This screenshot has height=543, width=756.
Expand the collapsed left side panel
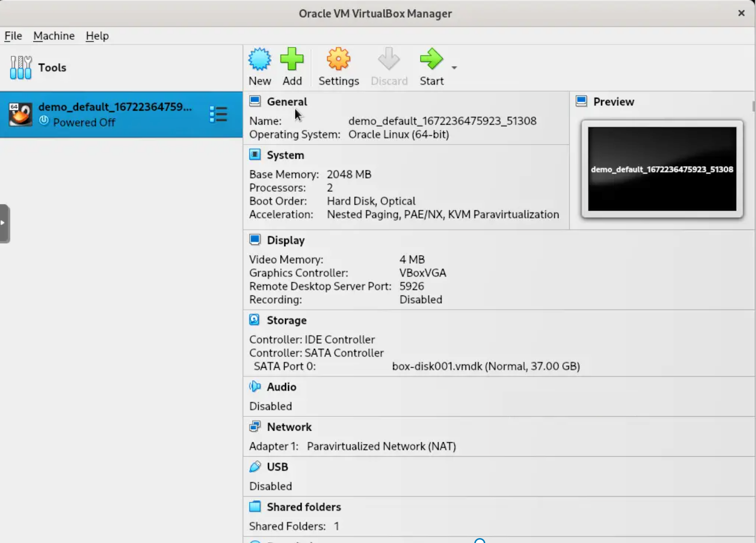[x=3, y=223]
